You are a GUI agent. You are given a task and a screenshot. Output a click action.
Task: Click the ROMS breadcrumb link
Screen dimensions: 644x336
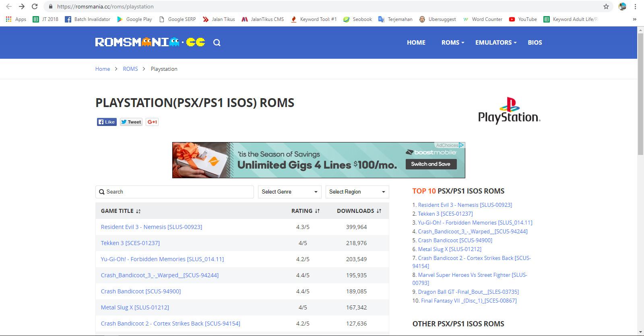130,69
